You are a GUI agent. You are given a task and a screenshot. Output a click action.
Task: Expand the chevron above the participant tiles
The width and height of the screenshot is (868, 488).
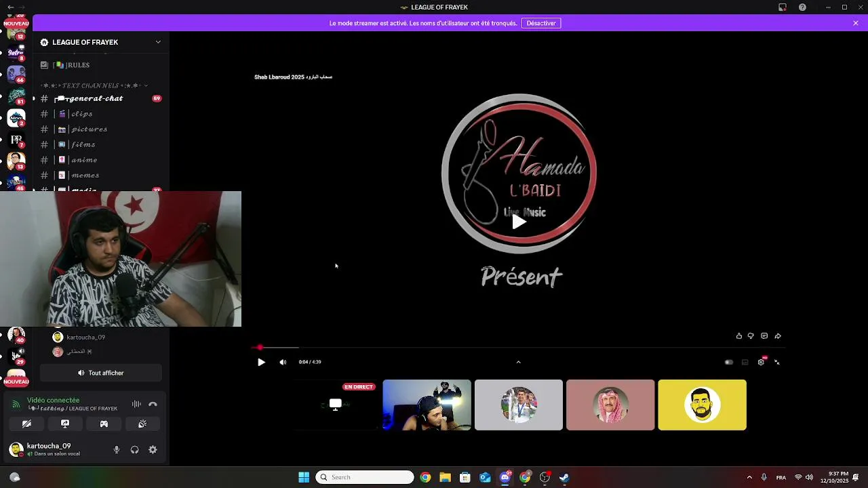point(518,362)
